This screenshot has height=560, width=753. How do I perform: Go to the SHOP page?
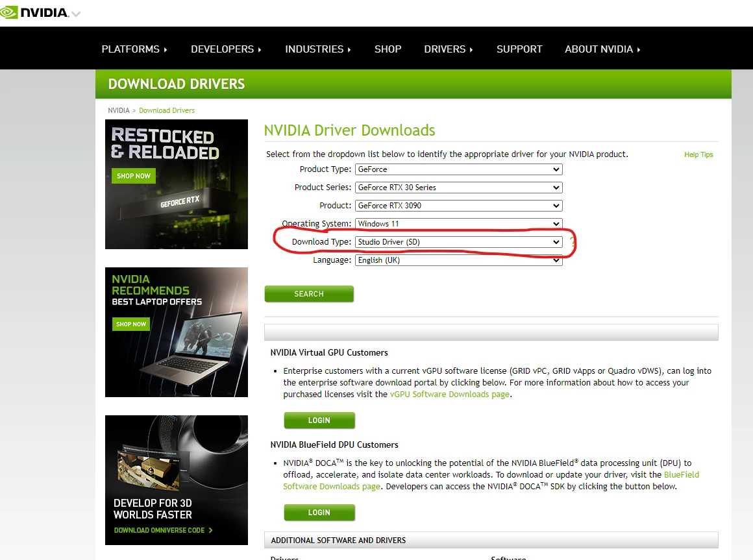388,49
